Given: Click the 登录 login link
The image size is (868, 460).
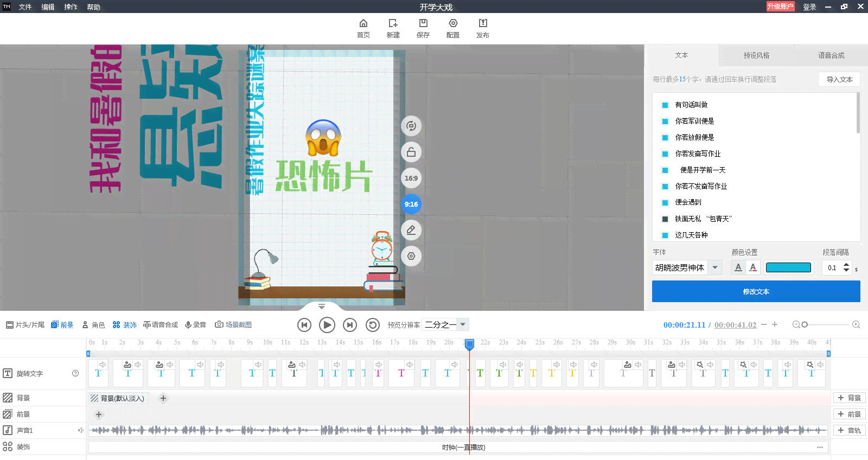Looking at the screenshot, I should (809, 7).
